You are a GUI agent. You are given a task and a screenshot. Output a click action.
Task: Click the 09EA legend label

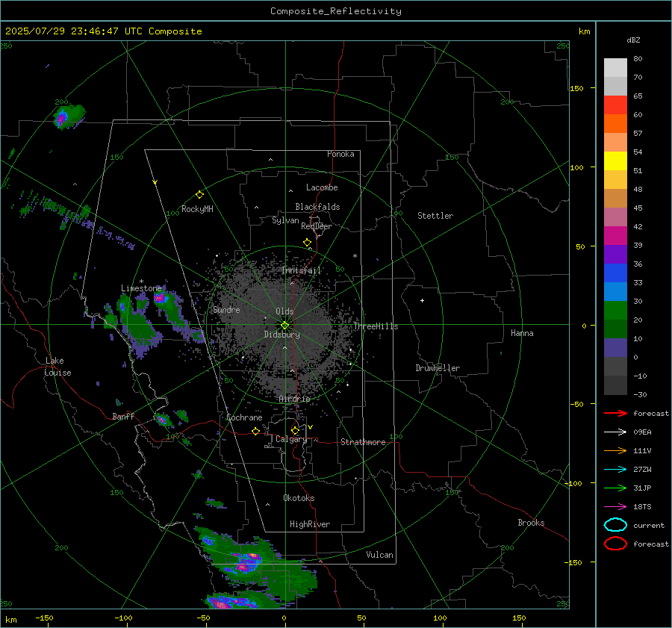click(x=642, y=432)
